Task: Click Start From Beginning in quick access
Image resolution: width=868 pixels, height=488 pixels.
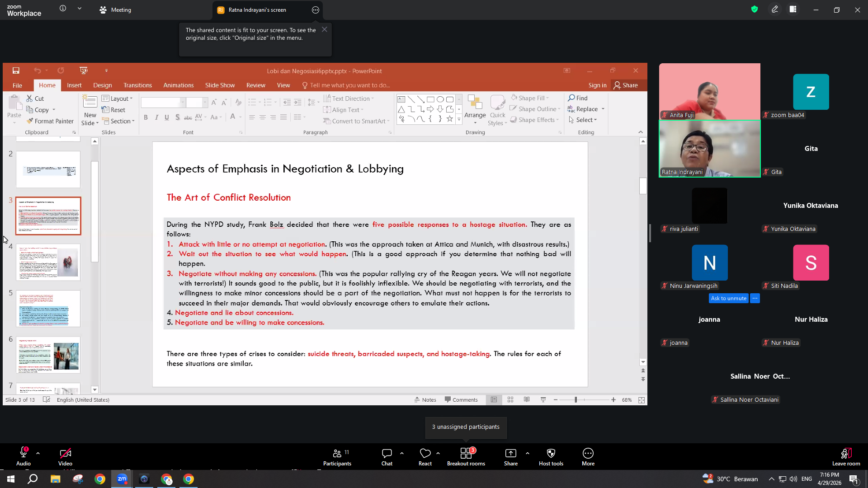Action: (x=84, y=70)
